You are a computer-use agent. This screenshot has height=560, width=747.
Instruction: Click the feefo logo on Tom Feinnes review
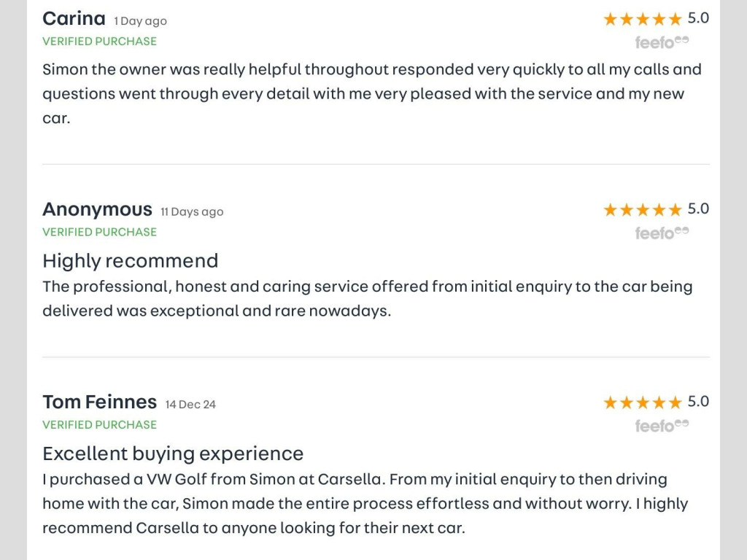point(662,426)
